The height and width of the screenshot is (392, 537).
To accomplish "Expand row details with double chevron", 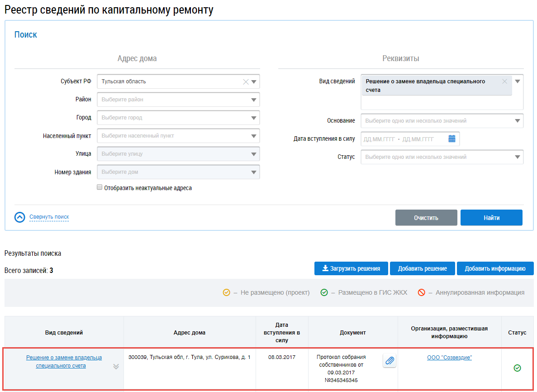I will [116, 367].
